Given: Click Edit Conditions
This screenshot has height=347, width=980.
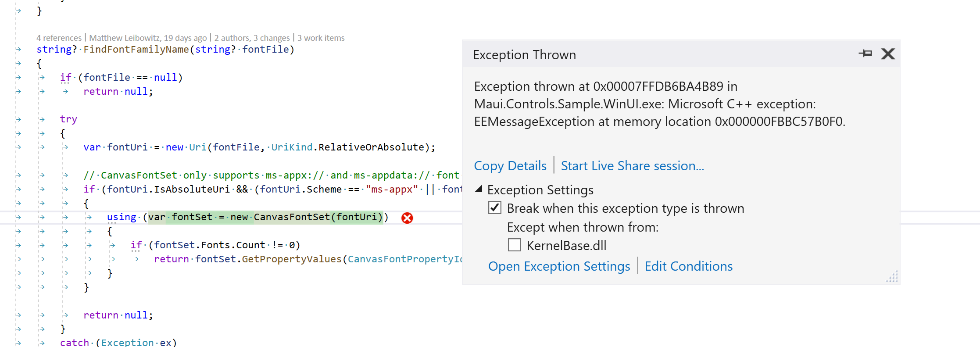Looking at the screenshot, I should [x=688, y=266].
